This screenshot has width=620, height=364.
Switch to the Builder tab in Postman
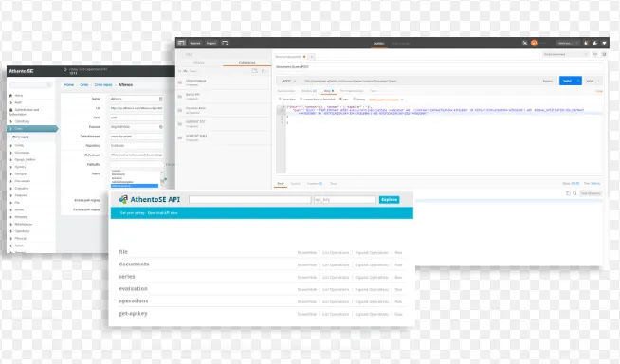pyautogui.click(x=379, y=43)
